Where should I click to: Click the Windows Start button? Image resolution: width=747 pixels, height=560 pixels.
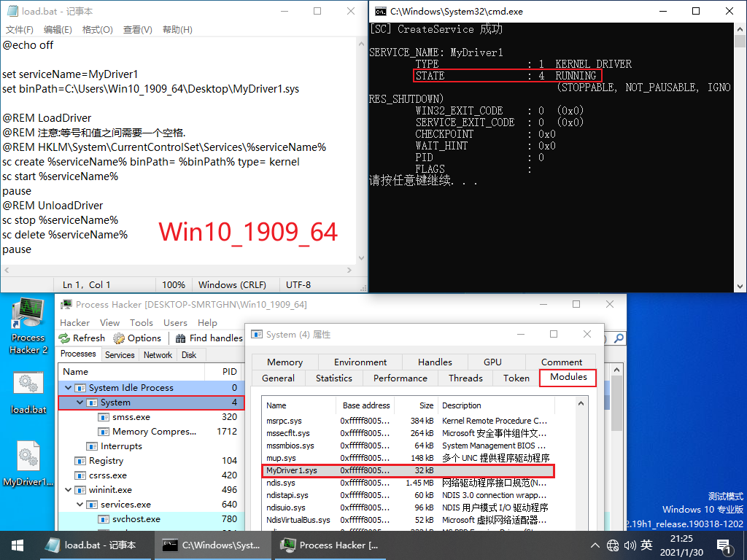tap(18, 545)
